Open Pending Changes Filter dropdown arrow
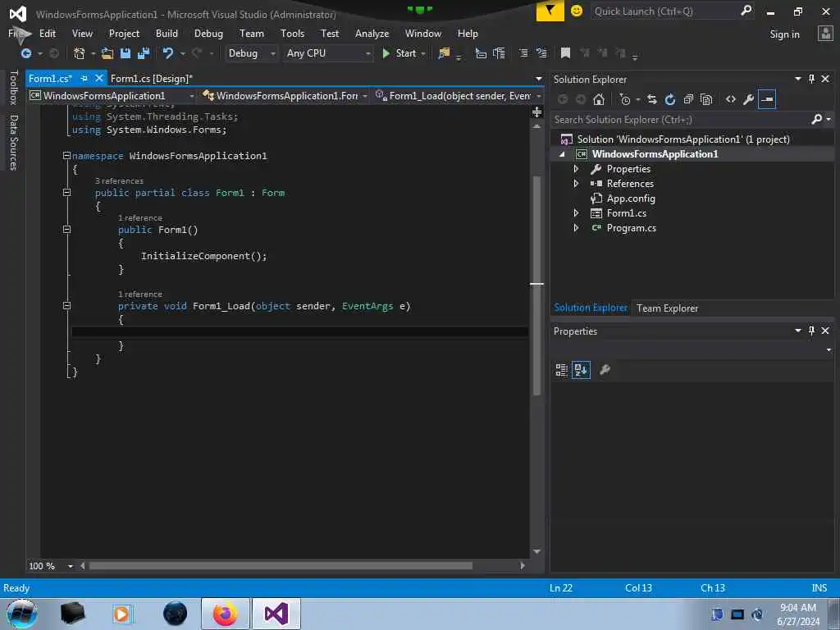840x630 pixels. pos(637,99)
